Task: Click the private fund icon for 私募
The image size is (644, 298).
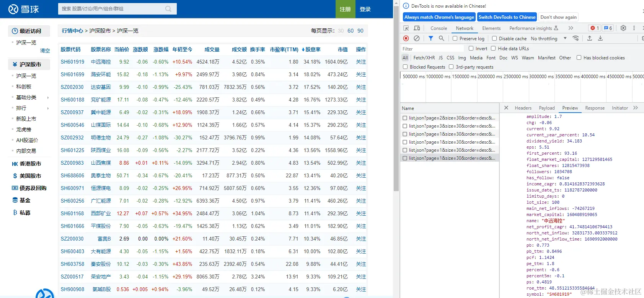Action: (15, 213)
